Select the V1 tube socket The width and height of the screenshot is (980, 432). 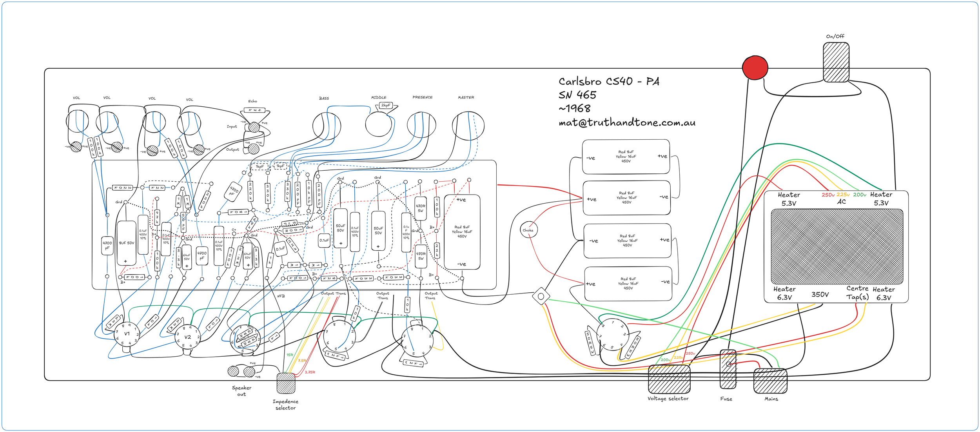coord(127,334)
